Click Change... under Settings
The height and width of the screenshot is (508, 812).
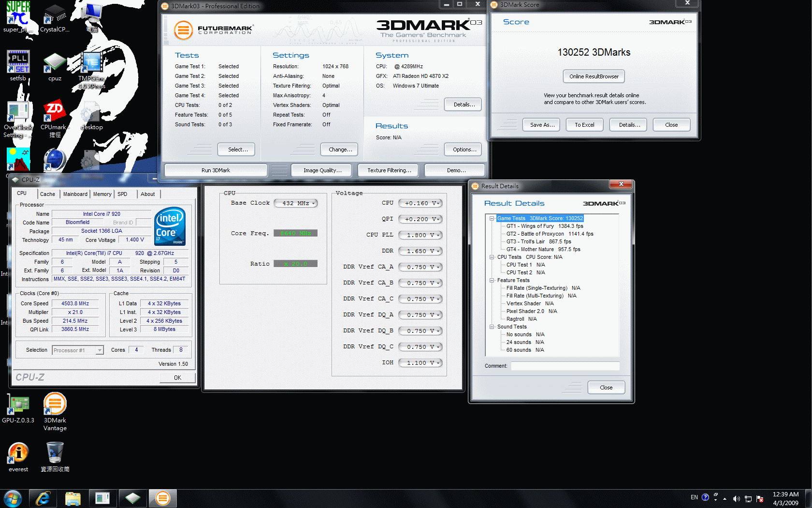(x=340, y=149)
